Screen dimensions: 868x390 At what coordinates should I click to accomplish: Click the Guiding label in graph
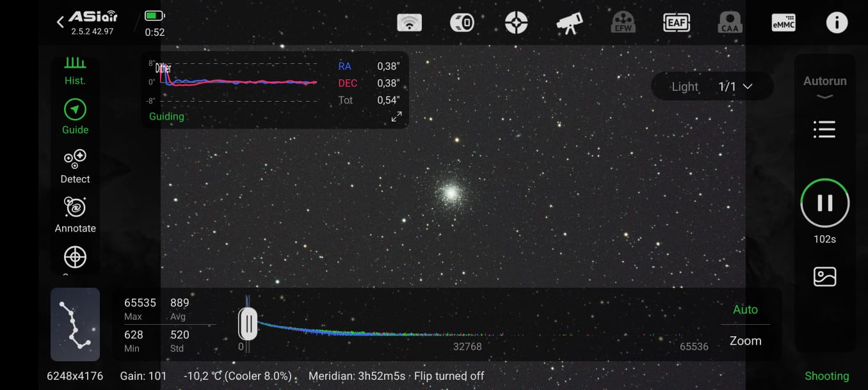point(166,116)
